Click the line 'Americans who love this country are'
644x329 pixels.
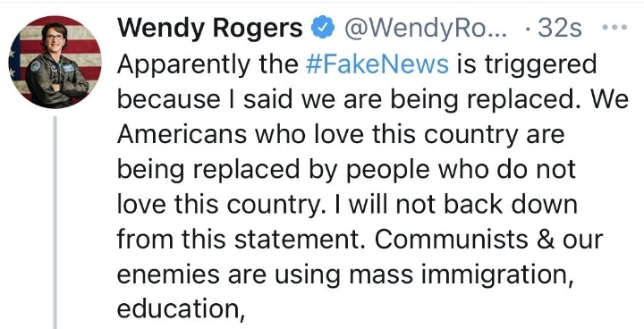tap(341, 135)
